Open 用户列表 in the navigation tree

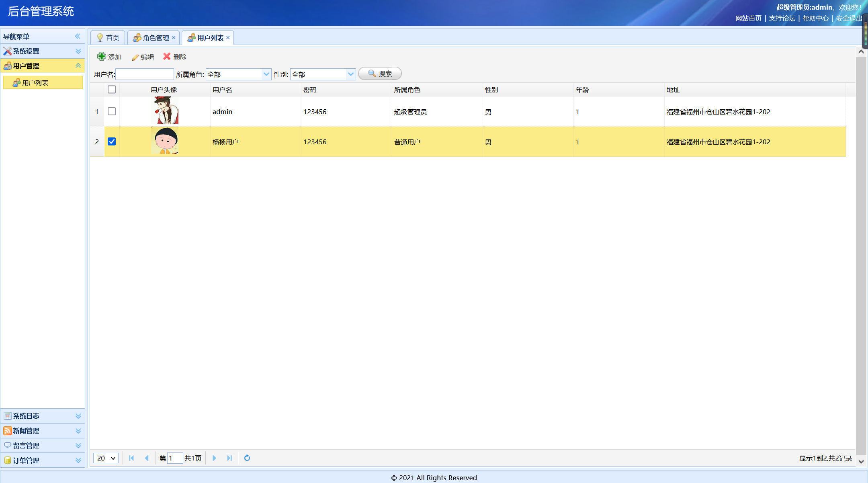[x=43, y=83]
